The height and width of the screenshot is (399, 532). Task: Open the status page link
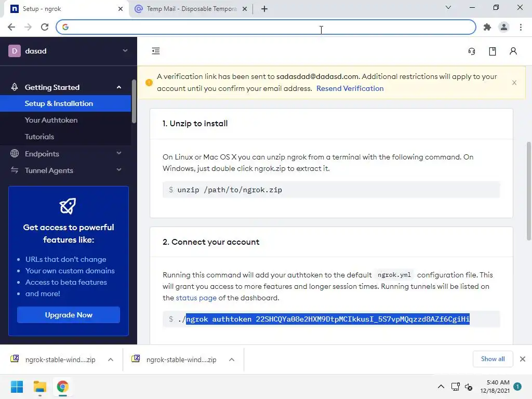pyautogui.click(x=196, y=298)
